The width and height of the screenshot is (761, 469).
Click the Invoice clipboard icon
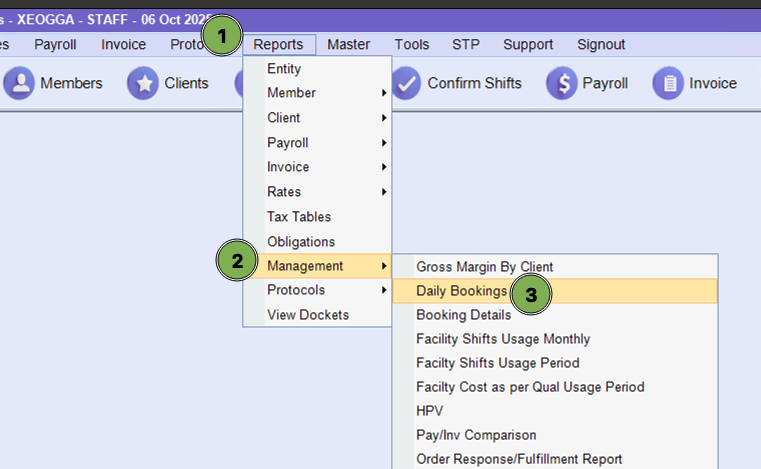pyautogui.click(x=668, y=84)
